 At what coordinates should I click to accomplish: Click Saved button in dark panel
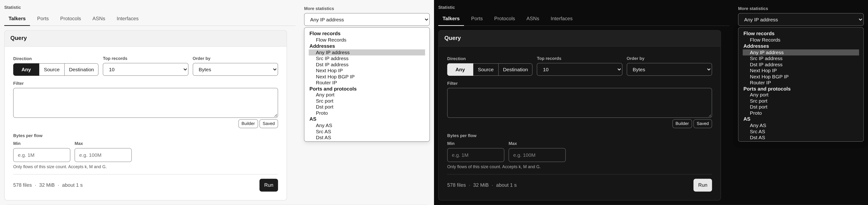[703, 124]
